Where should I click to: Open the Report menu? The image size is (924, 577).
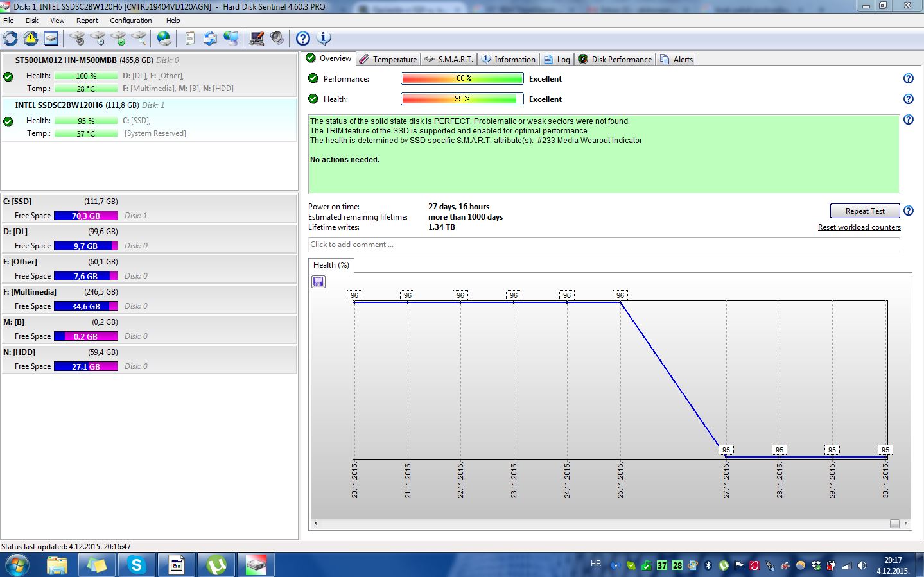coord(87,21)
